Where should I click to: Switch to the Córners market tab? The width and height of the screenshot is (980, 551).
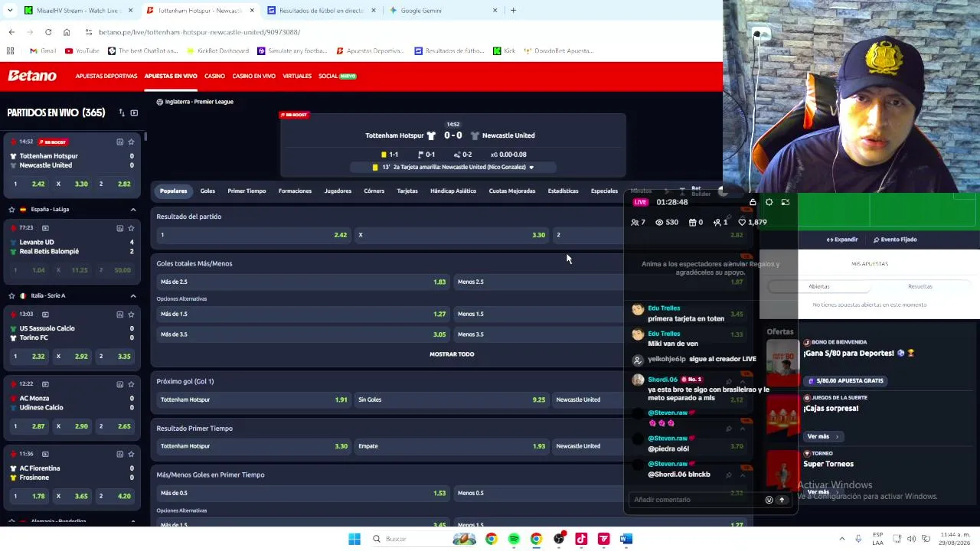coord(374,191)
